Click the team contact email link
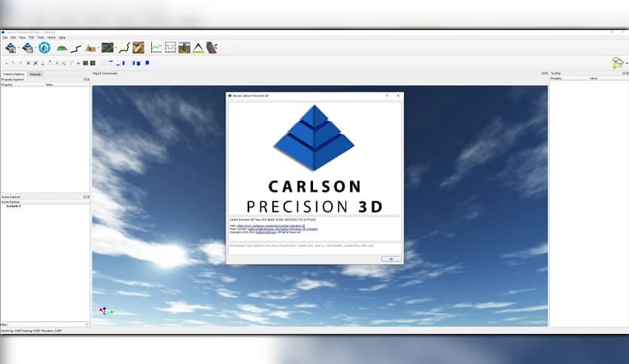This screenshot has height=364, width=629. (282, 229)
